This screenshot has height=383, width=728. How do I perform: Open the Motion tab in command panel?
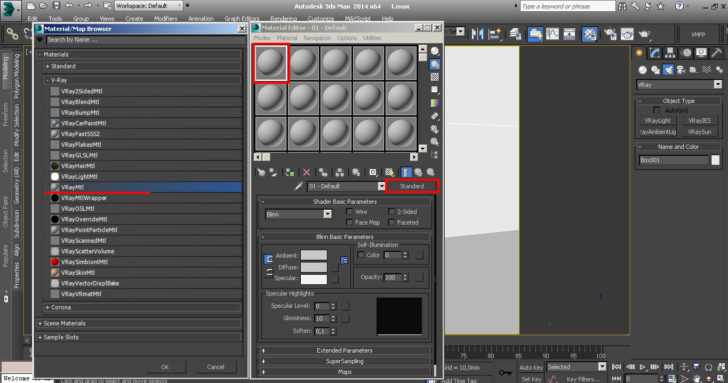pyautogui.click(x=686, y=53)
